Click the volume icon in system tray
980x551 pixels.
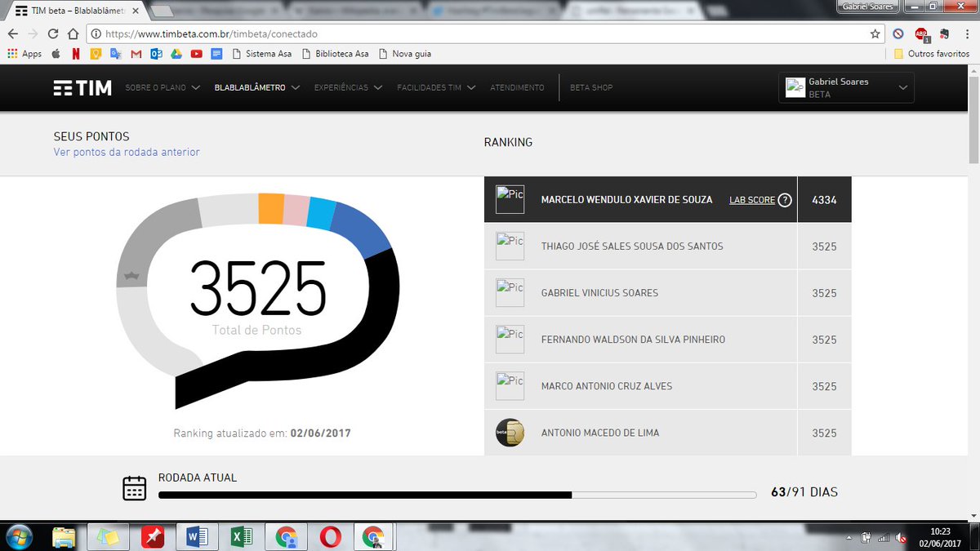click(900, 537)
